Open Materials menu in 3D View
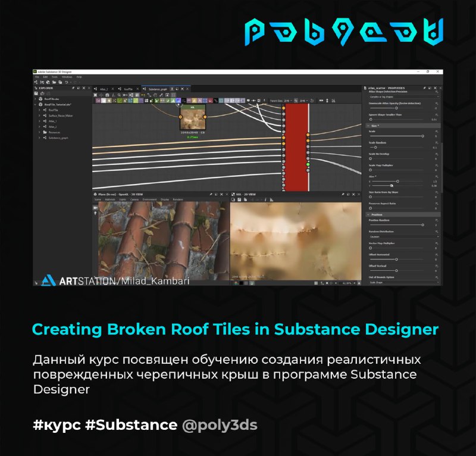Image resolution: width=476 pixels, height=456 pixels. pyautogui.click(x=110, y=199)
